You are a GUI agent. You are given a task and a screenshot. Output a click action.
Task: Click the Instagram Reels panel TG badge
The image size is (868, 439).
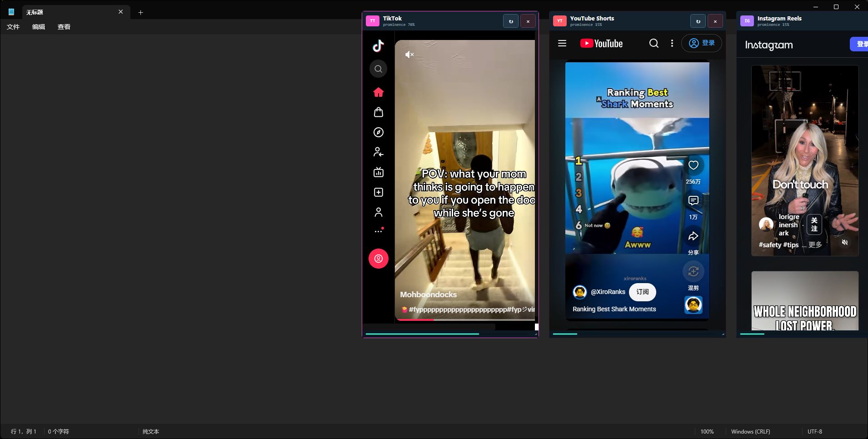click(x=747, y=21)
